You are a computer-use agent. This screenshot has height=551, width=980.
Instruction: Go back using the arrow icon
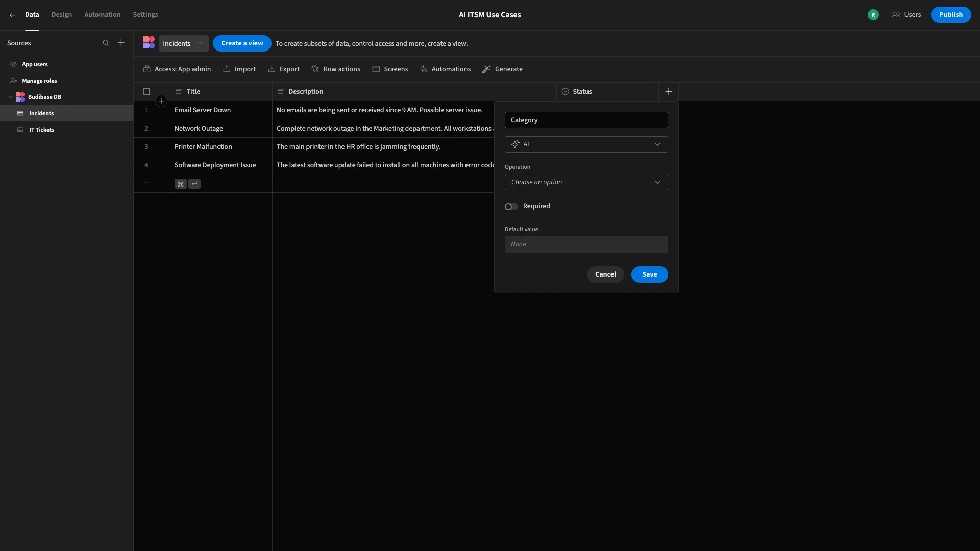(x=12, y=15)
